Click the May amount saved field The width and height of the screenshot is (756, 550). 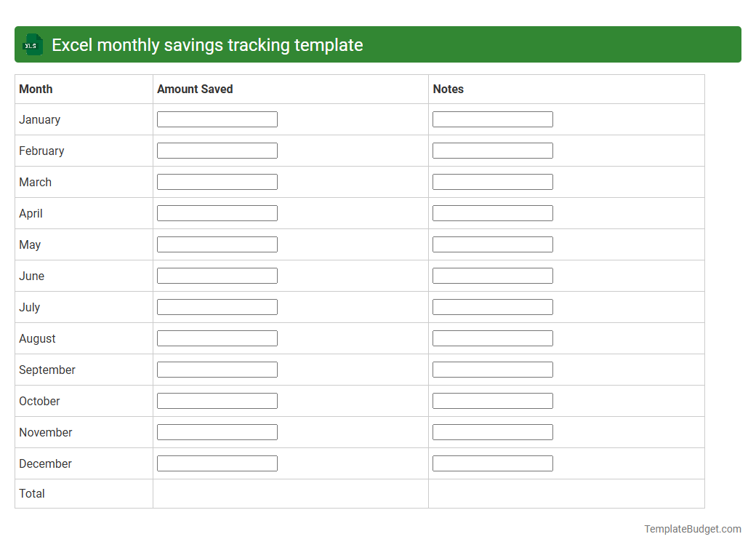click(217, 244)
